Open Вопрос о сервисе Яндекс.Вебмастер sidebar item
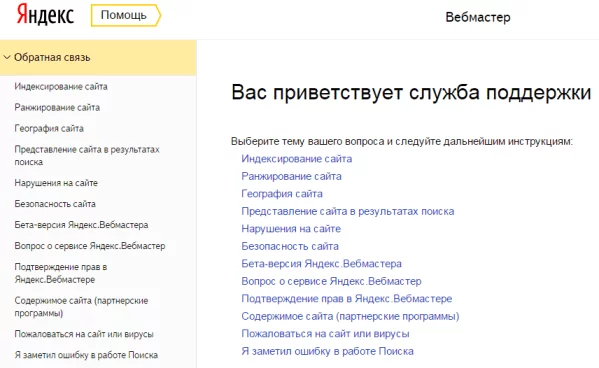The height and width of the screenshot is (368, 599). (90, 246)
